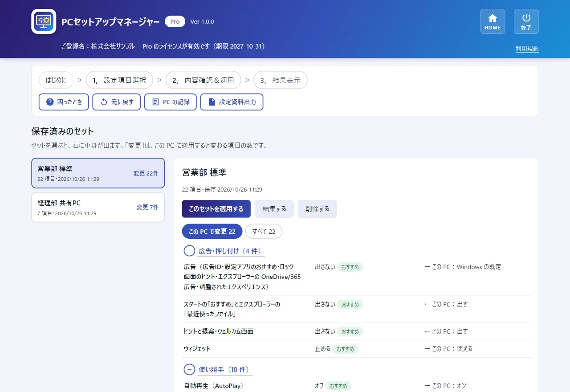Collapse the 広告・押し付け section
570x392 pixels.
pos(189,251)
